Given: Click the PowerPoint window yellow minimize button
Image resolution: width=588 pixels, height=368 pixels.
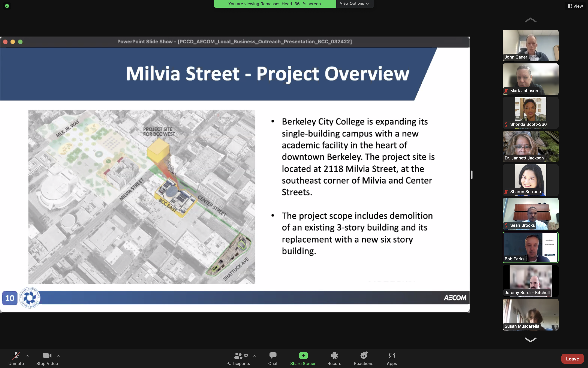Looking at the screenshot, I should (13, 42).
